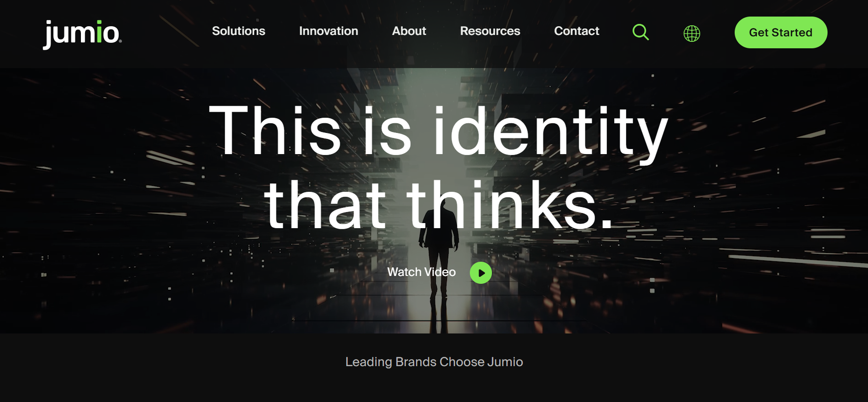
Task: Open the globe language selector
Action: coord(691,33)
